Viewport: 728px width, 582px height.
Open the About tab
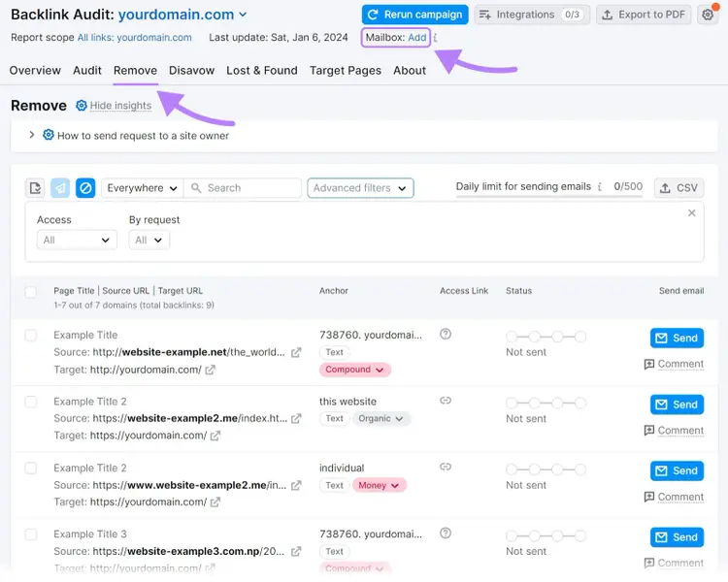point(410,71)
